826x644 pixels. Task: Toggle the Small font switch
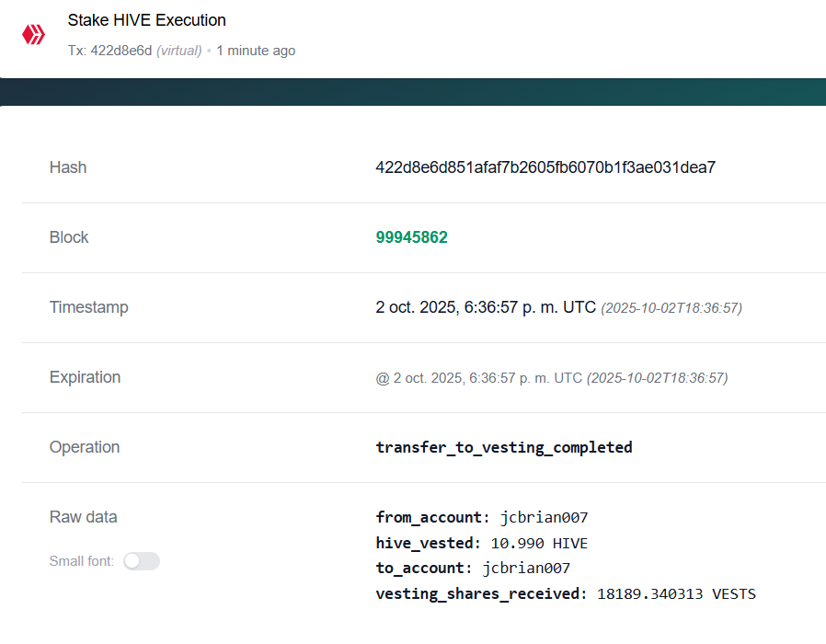[x=142, y=561]
